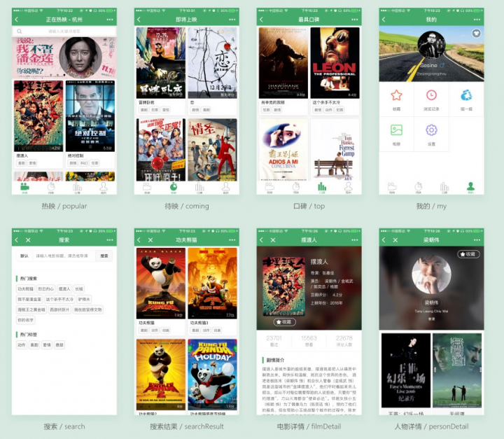The height and width of the screenshot is (439, 504).
Task: Tap camera tab icon on 即将上映 screen
Action: tap(147, 186)
